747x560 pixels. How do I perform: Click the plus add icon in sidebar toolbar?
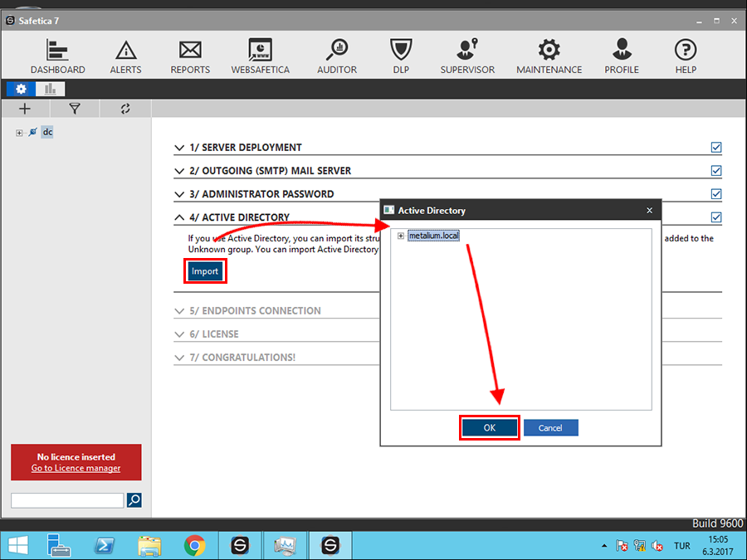(25, 109)
